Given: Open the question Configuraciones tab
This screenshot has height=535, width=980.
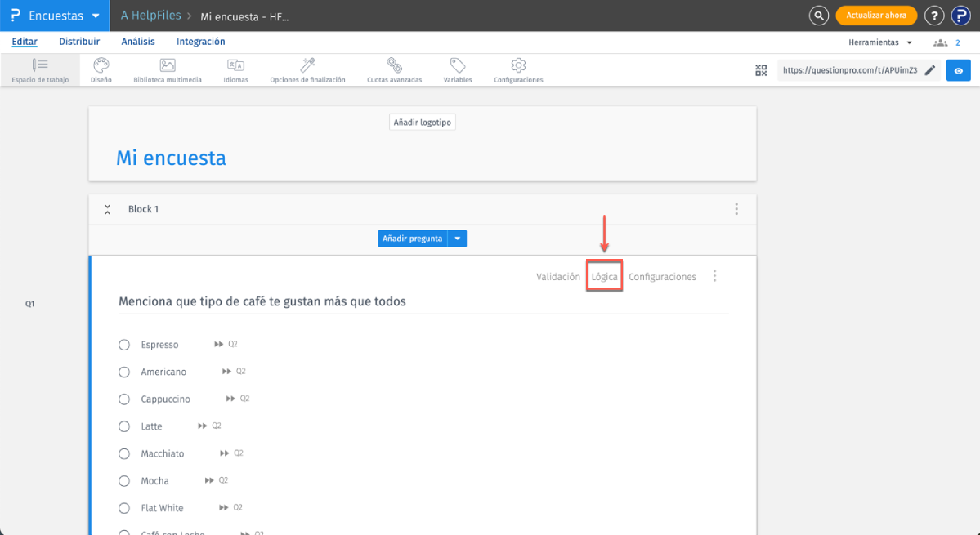Looking at the screenshot, I should pos(663,277).
